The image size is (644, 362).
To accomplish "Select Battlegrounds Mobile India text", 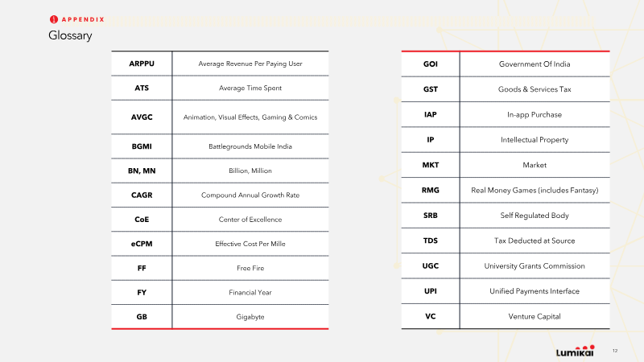I will (x=250, y=146).
